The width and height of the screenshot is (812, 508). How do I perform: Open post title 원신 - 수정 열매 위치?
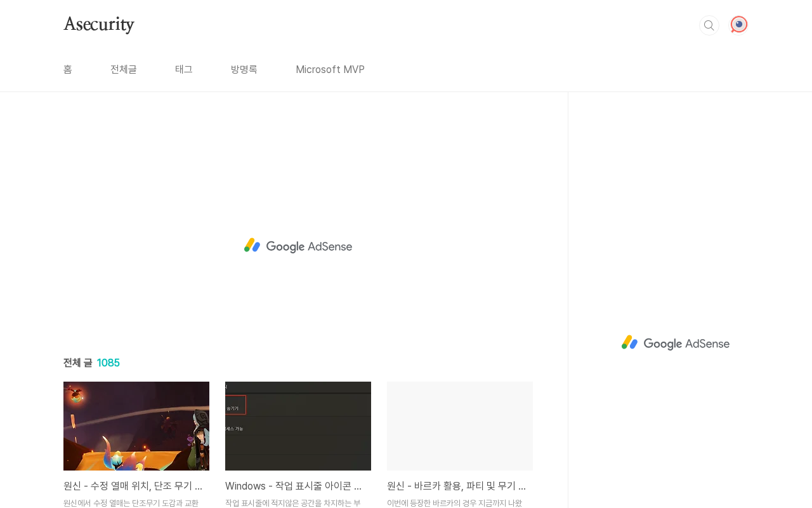coord(133,486)
